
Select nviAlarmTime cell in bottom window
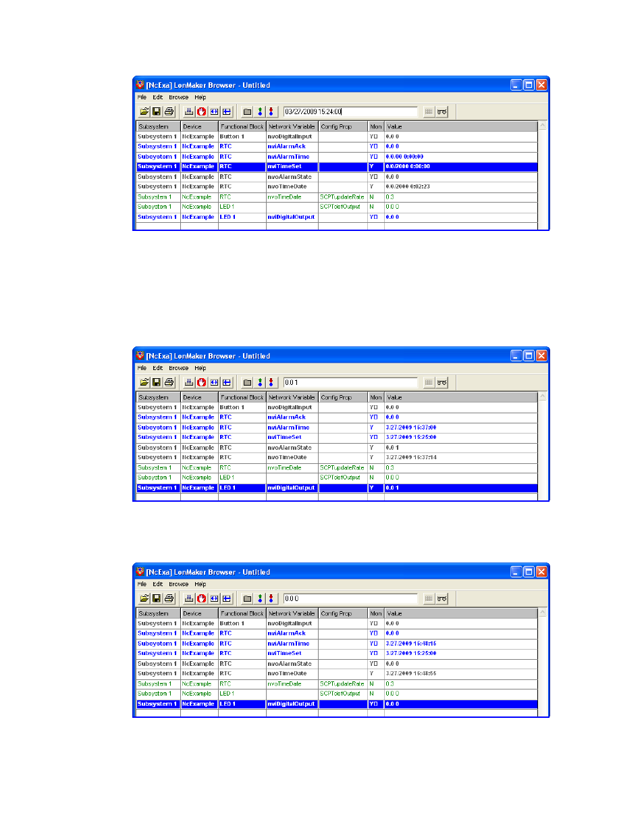point(292,644)
